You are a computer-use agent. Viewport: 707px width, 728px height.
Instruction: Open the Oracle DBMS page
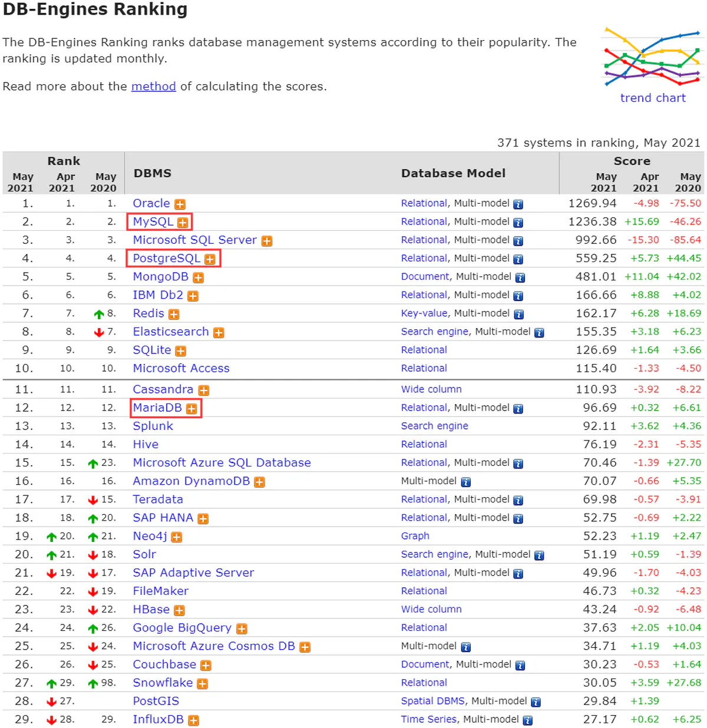point(151,203)
